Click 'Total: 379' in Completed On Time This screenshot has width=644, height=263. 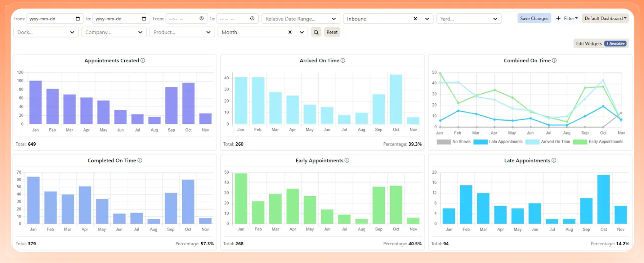pos(26,244)
